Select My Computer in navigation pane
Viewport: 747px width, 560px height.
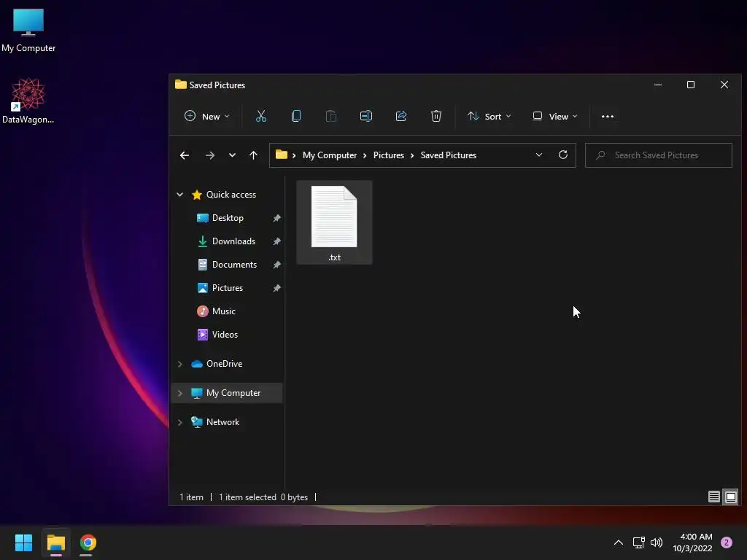pyautogui.click(x=227, y=393)
